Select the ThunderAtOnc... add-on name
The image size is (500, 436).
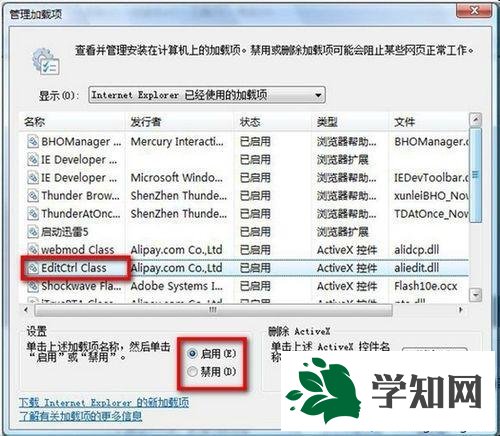(81, 214)
